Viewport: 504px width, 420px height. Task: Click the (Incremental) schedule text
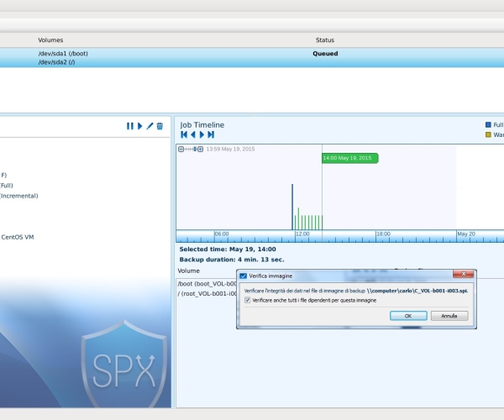click(x=18, y=196)
